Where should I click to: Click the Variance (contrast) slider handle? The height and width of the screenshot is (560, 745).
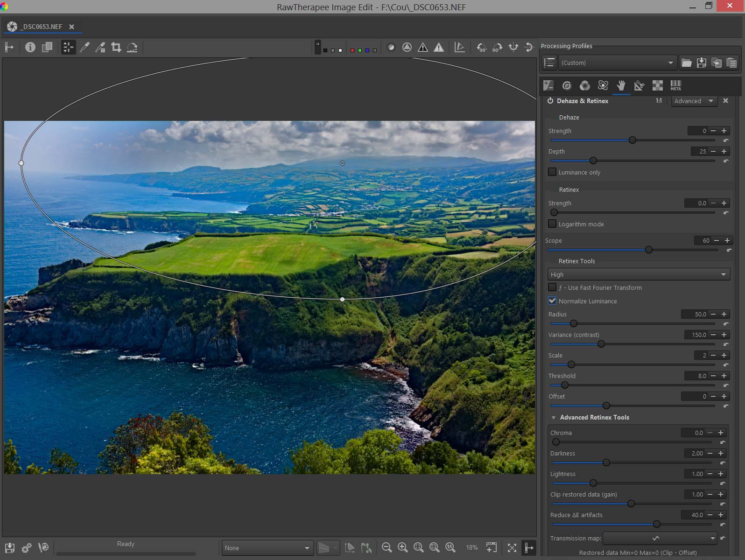tap(601, 344)
